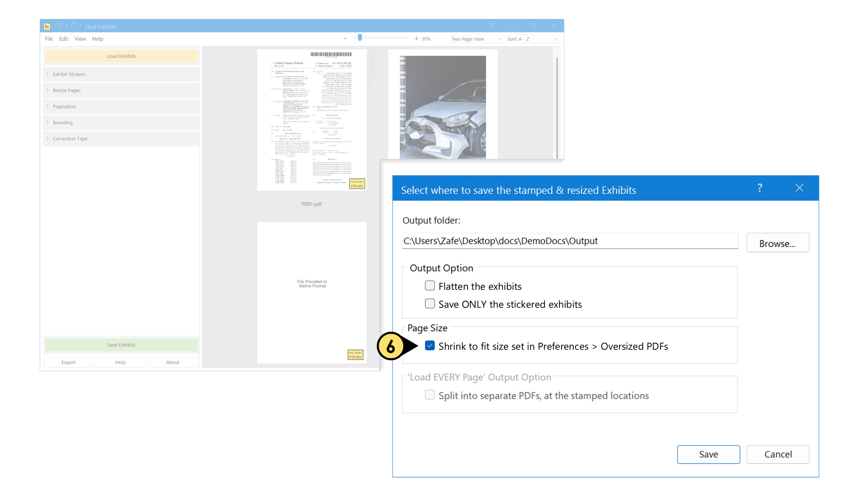The image size is (868, 488).
Task: Click the zoom in plus icon
Action: 416,39
